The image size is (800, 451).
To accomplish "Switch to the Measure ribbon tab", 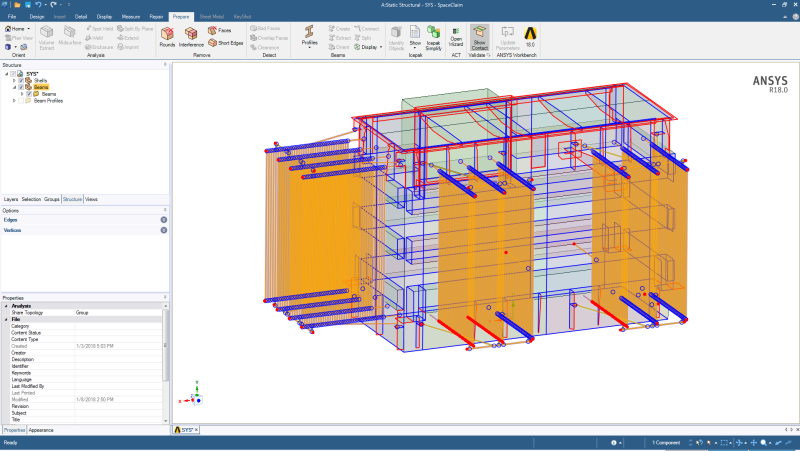I will [131, 17].
